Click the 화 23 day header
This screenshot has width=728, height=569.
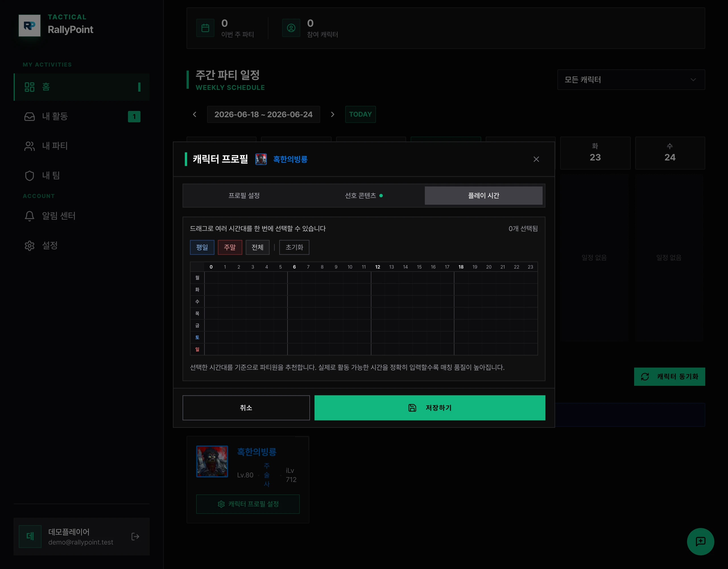[595, 153]
